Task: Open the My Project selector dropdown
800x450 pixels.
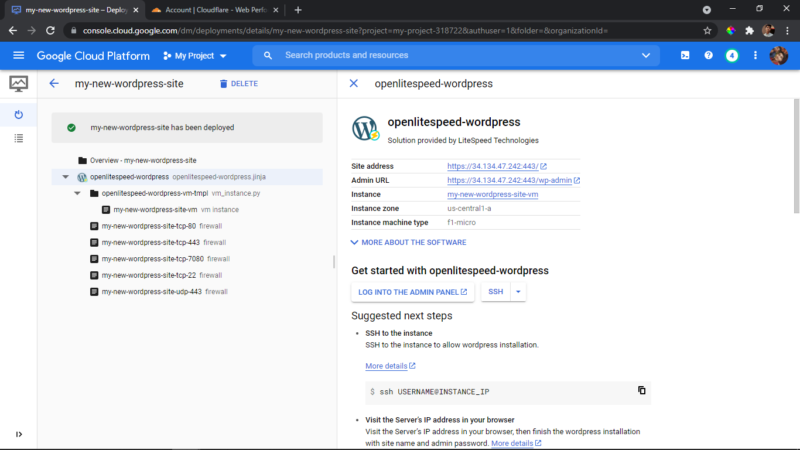Action: click(195, 56)
